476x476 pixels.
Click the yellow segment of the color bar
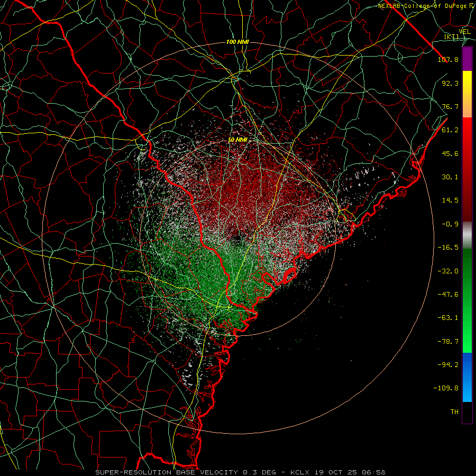click(x=467, y=83)
